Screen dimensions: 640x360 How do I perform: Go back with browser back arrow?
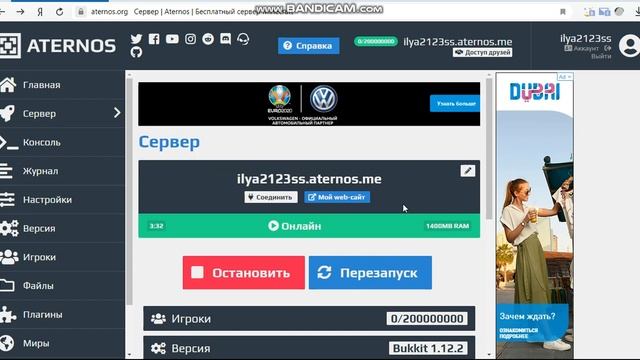point(2,12)
